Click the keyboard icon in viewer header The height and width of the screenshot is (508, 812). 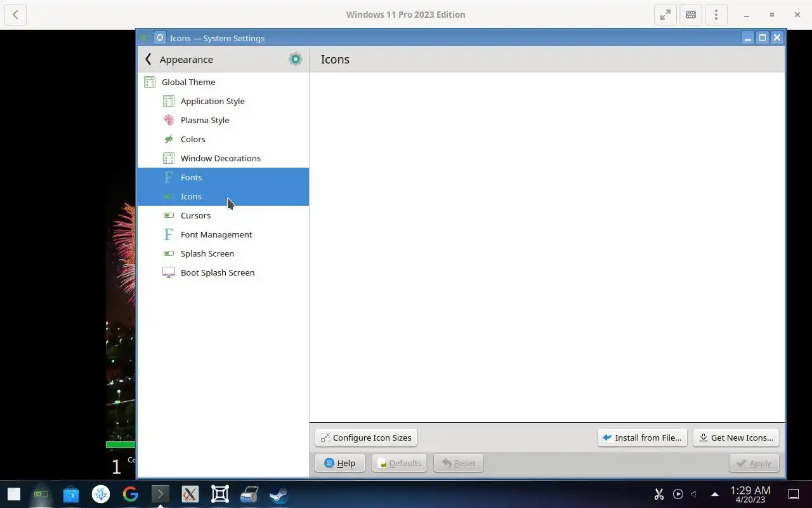coord(691,15)
